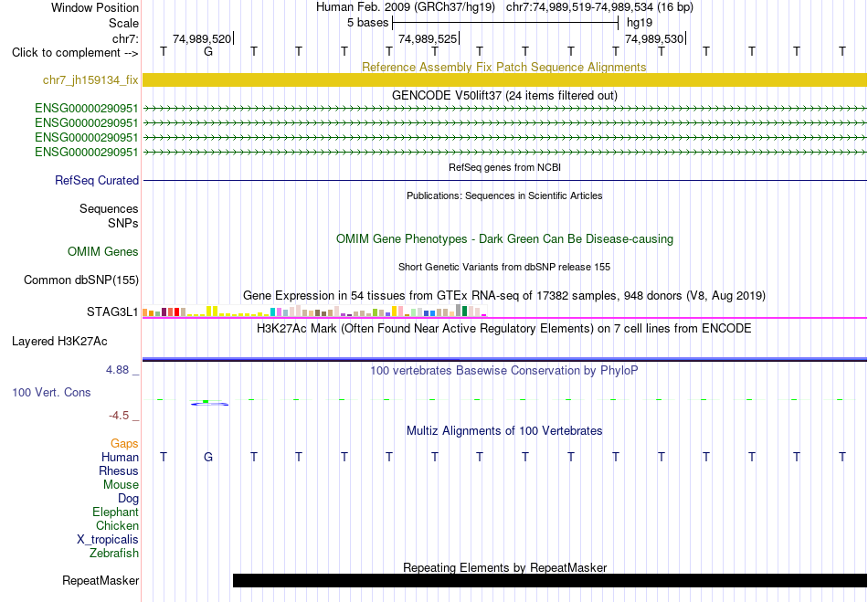Click the 100 Vert. Cons label
Viewport: 868px width, 602px height.
click(51, 392)
